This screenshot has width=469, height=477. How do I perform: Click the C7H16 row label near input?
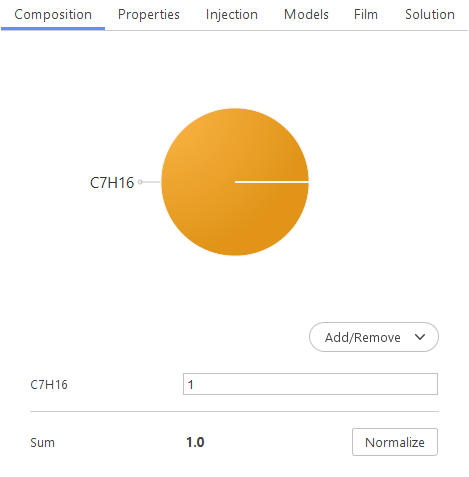pyautogui.click(x=49, y=385)
